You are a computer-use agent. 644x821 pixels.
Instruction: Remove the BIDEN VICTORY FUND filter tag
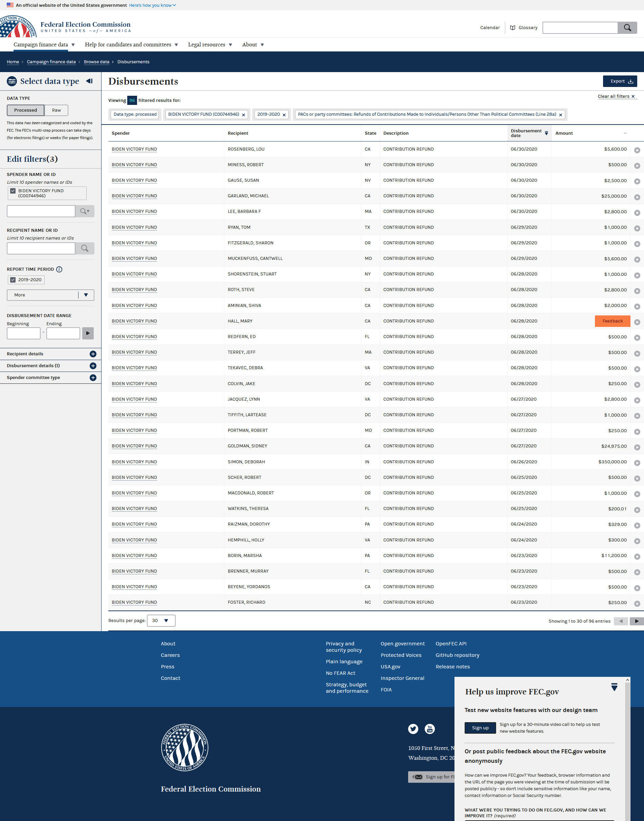pyautogui.click(x=244, y=115)
